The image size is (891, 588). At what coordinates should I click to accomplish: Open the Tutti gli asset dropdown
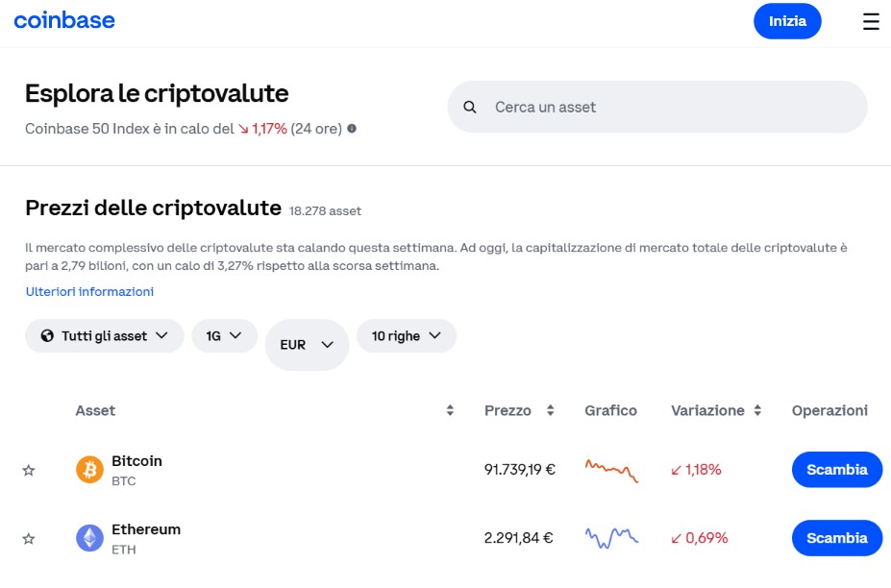[104, 336]
